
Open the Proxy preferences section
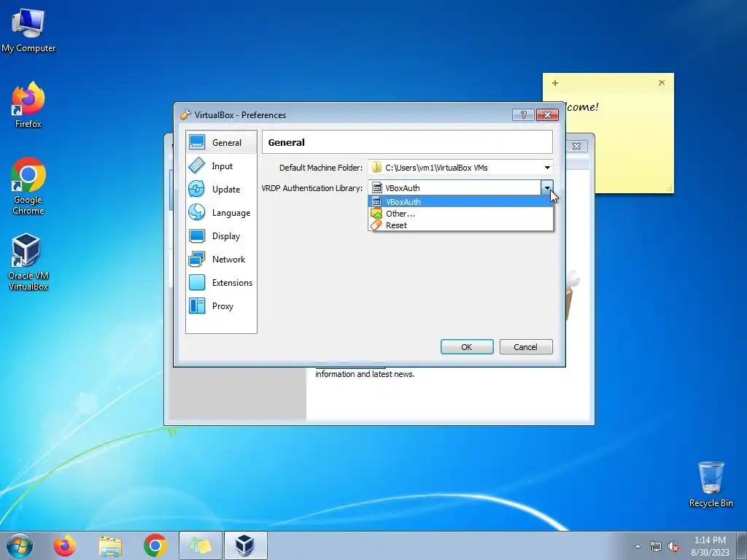pos(222,306)
